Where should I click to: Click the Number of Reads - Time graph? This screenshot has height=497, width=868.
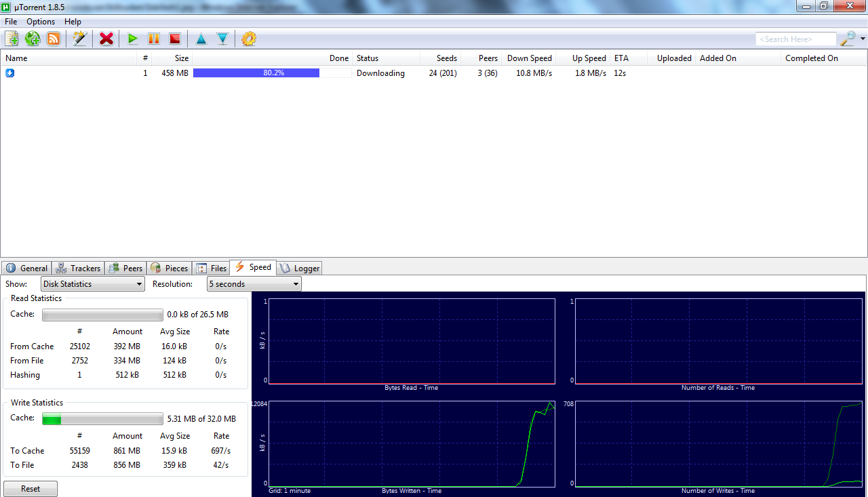[x=718, y=342]
